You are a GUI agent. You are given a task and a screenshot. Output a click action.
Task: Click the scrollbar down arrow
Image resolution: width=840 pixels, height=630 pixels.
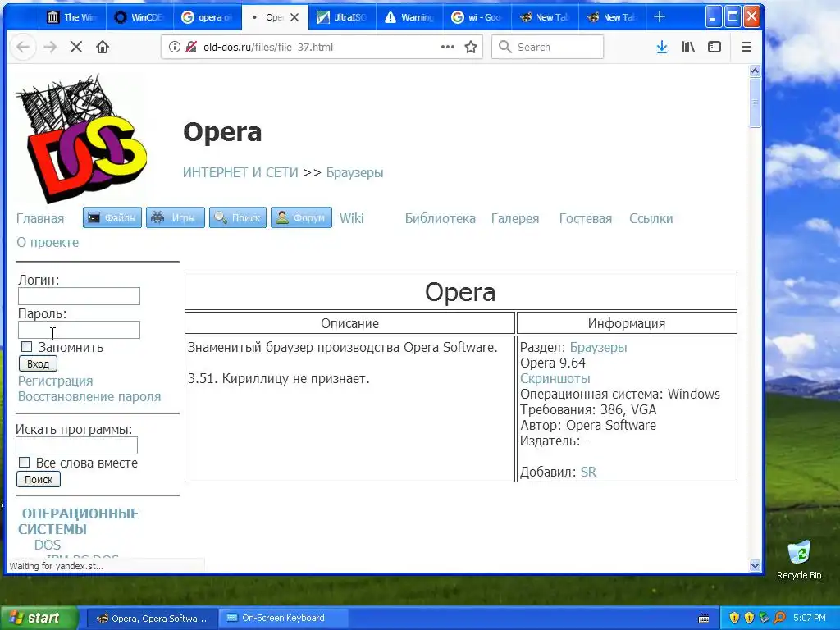tap(755, 565)
